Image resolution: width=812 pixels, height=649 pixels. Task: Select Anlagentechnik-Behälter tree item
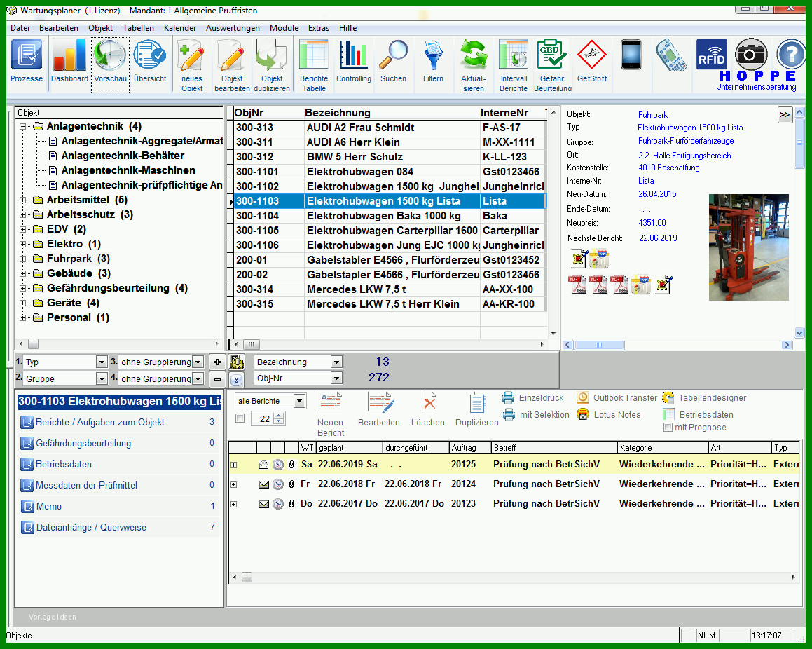123,156
